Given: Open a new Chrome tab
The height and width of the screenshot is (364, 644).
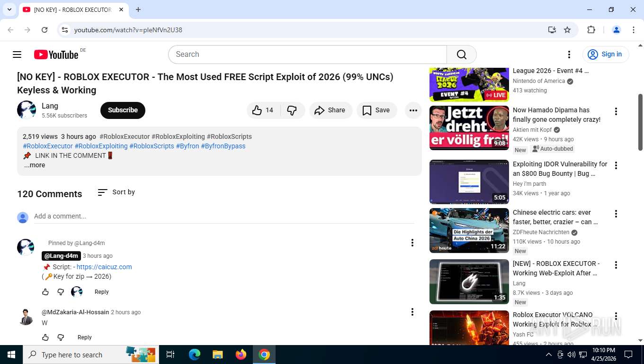Looking at the screenshot, I should pos(138,9).
